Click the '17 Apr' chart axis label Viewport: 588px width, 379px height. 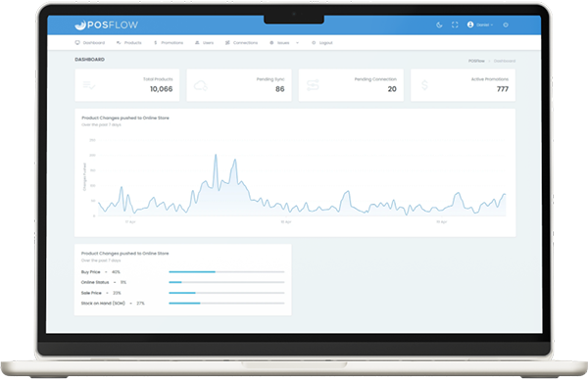tap(130, 222)
